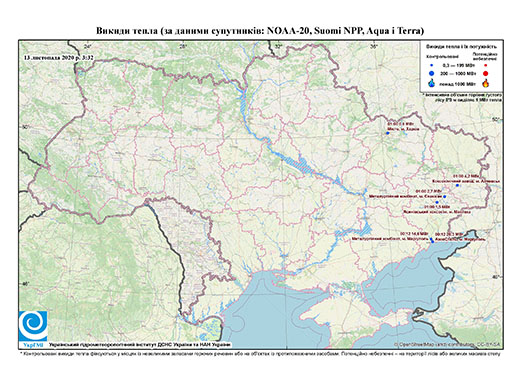Viewport: 520px width, 368px height.
Task: Click the "0,3 — 199 МВт" legend label
Action: 458,65
